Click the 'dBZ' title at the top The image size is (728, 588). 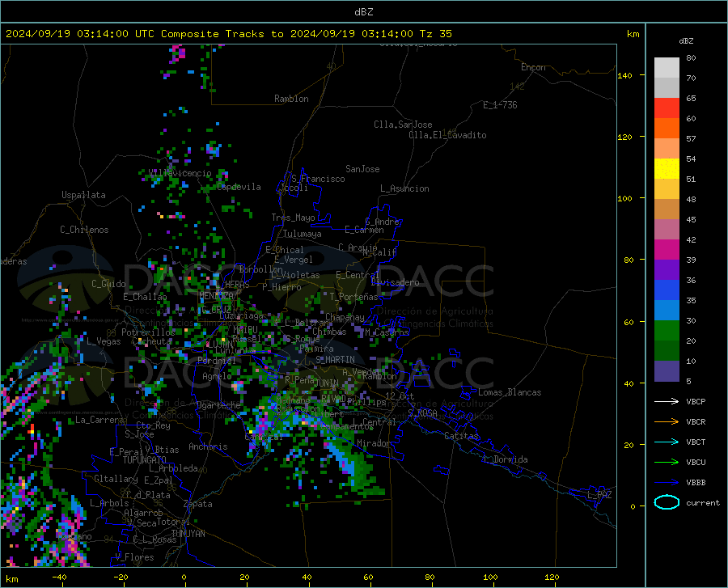coord(363,12)
